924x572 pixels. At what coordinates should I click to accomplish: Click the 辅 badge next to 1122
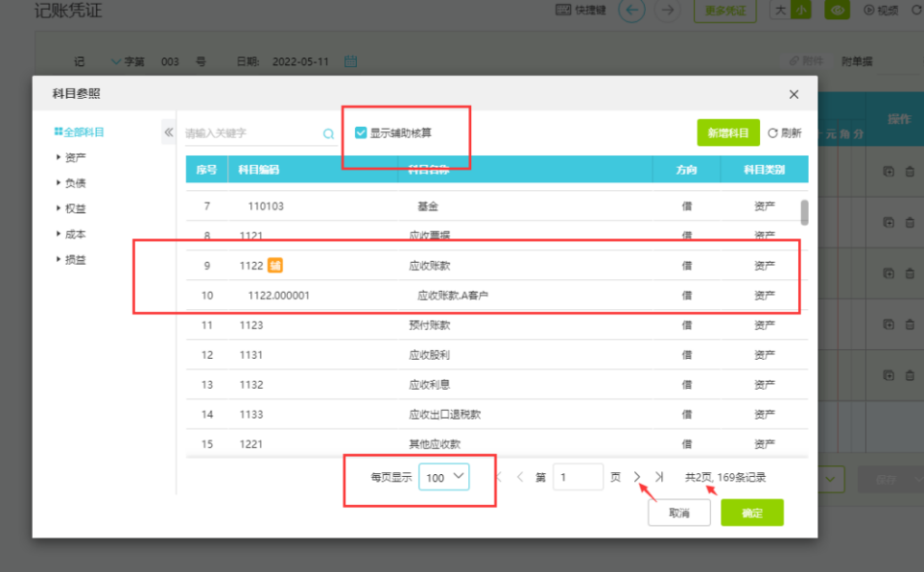[275, 265]
